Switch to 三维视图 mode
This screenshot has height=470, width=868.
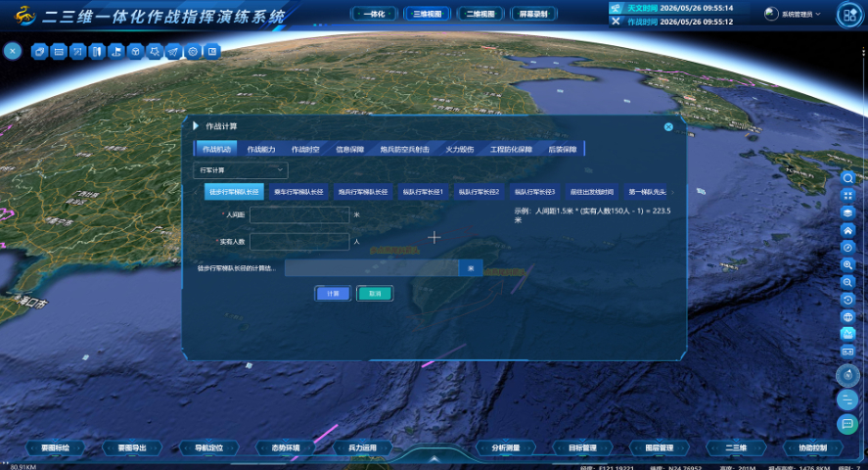pos(428,14)
